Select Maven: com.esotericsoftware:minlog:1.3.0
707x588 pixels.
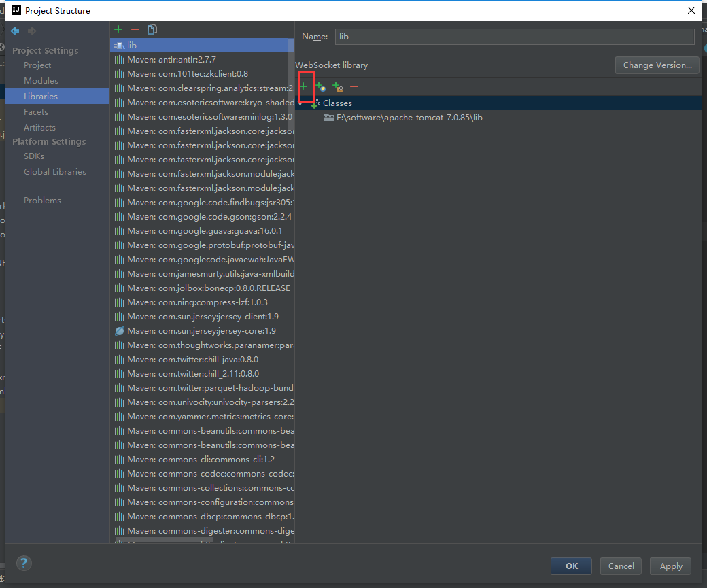201,117
